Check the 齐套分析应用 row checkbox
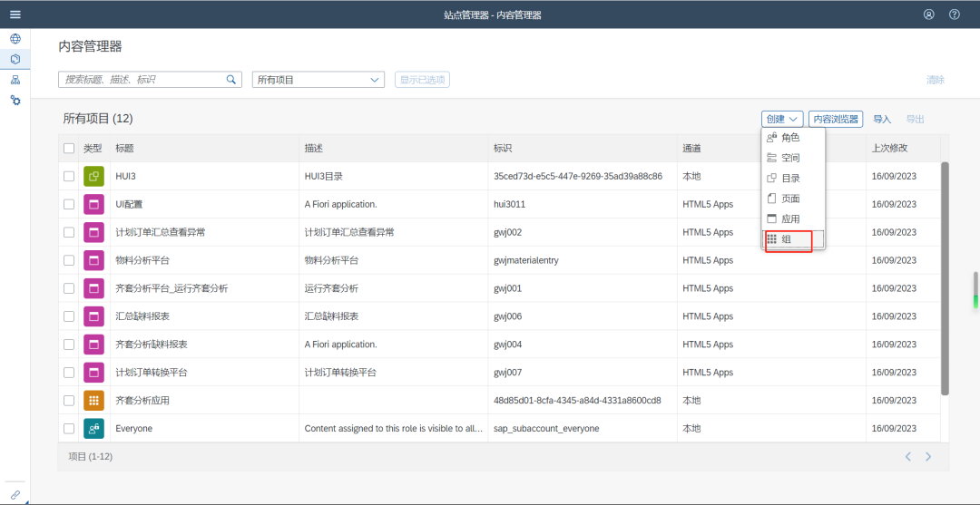Image resolution: width=980 pixels, height=505 pixels. (x=69, y=400)
